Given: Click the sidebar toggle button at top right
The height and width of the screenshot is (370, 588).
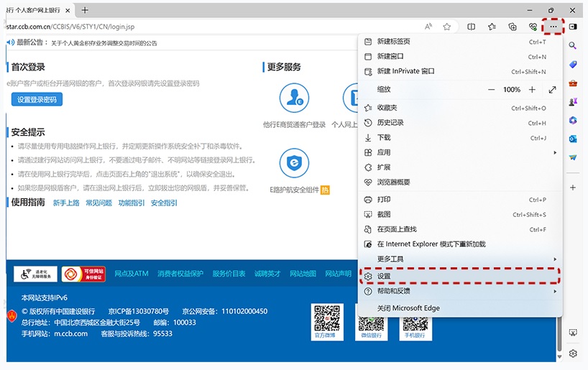Looking at the screenshot, I should 574,27.
